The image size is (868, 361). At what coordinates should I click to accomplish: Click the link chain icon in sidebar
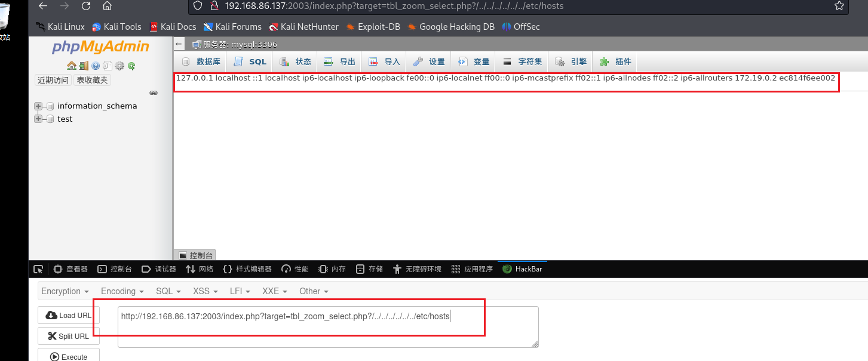(154, 93)
